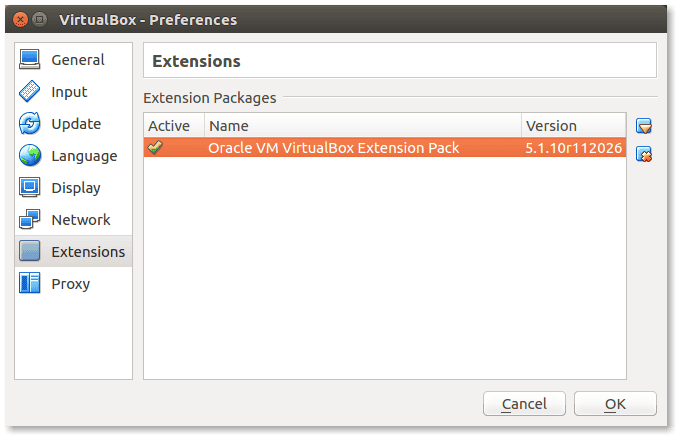This screenshot has width=676, height=435.
Task: Click the Extensions sidebar icon
Action: (29, 251)
